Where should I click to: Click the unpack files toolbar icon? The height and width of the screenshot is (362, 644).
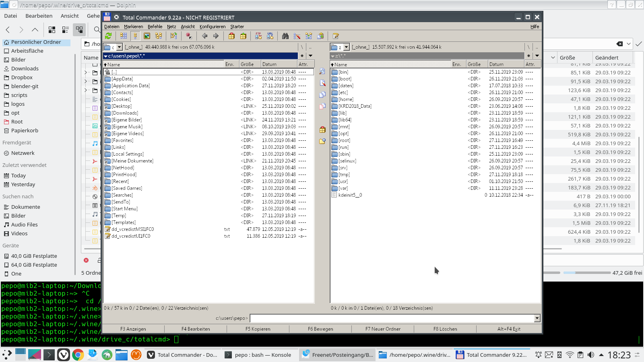point(243,36)
